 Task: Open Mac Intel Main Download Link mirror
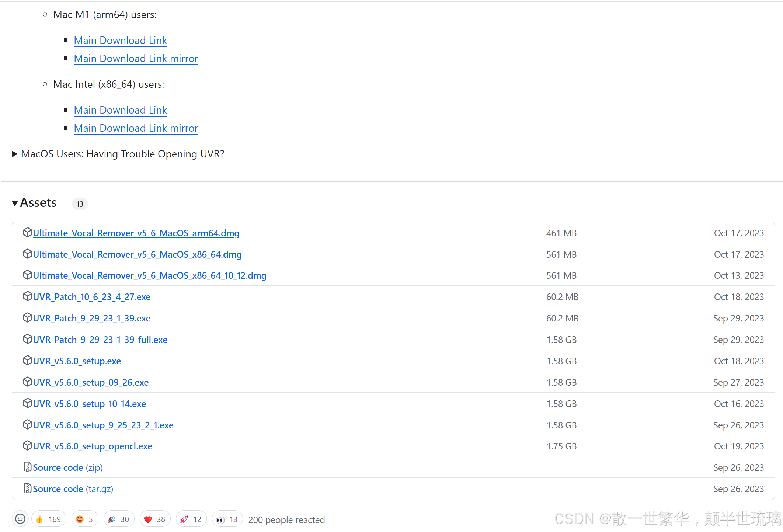[x=136, y=128]
